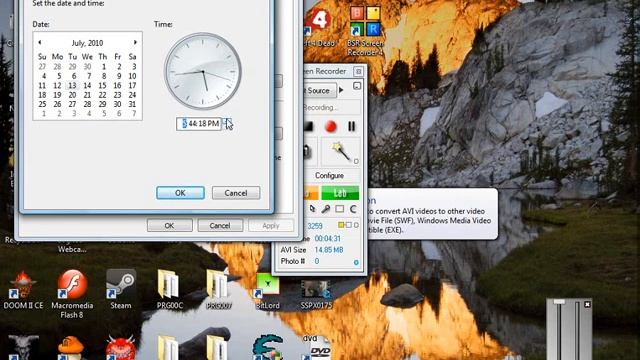Open the Left 4 Dead desktop shortcut
This screenshot has width=640, height=360.
tap(319, 27)
